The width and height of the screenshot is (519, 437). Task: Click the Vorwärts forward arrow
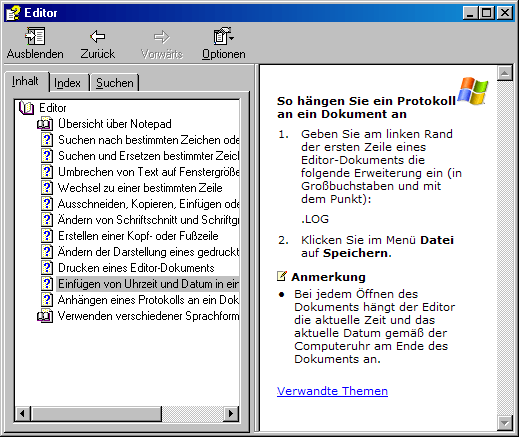point(162,37)
